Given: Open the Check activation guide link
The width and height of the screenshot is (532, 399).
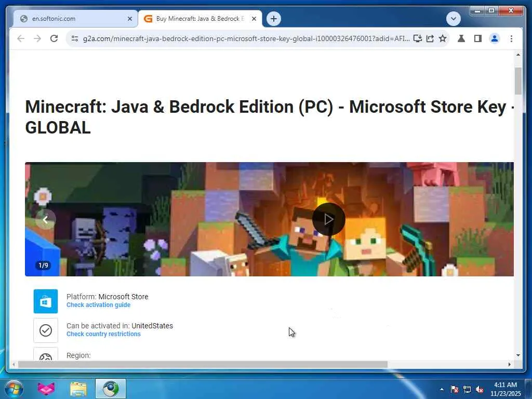Looking at the screenshot, I should pyautogui.click(x=98, y=304).
